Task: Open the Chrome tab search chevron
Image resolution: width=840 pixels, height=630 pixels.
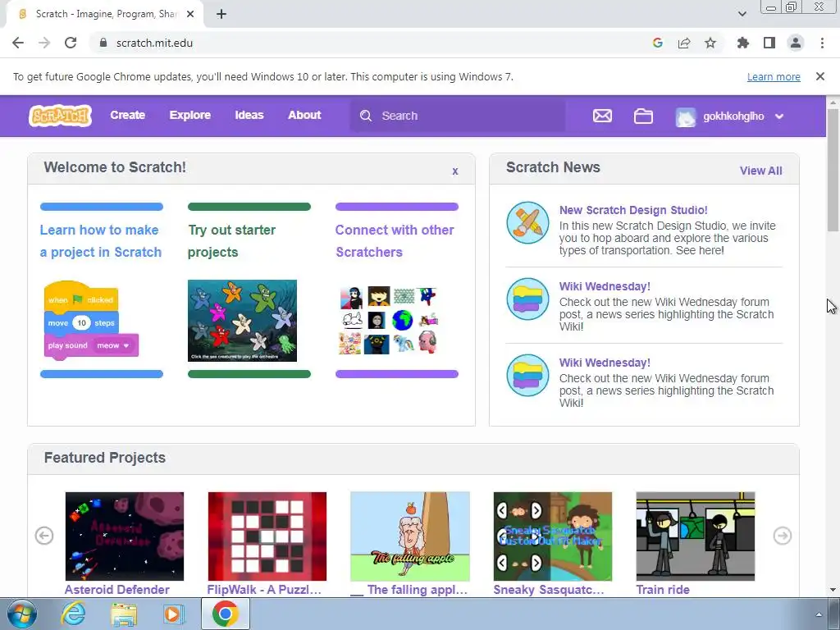Action: 742,14
